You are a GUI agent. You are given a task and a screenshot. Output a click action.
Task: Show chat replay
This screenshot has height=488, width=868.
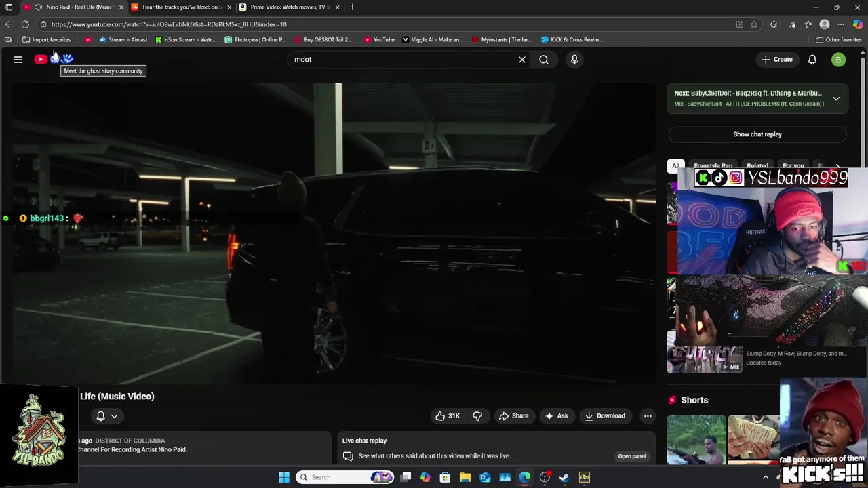[x=757, y=134]
